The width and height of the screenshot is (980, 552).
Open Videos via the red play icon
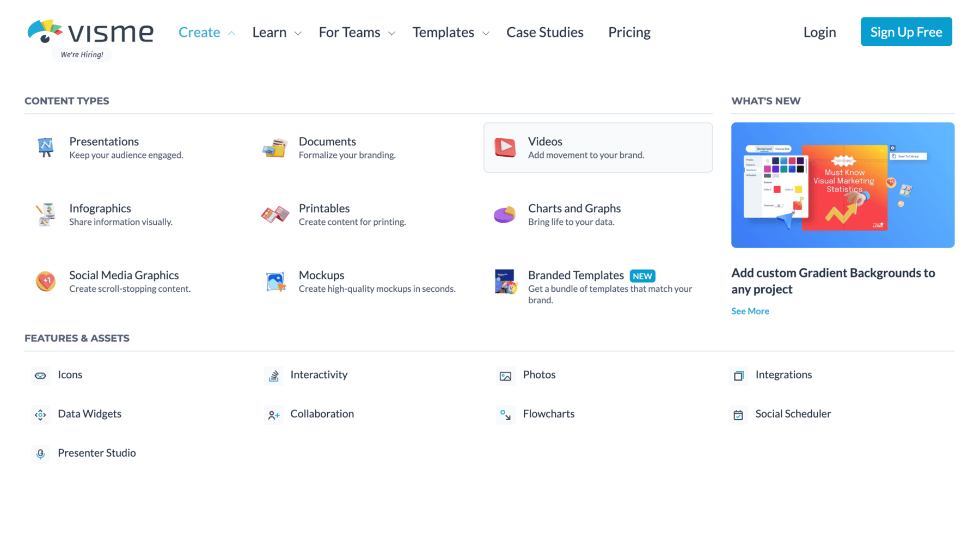tap(505, 147)
